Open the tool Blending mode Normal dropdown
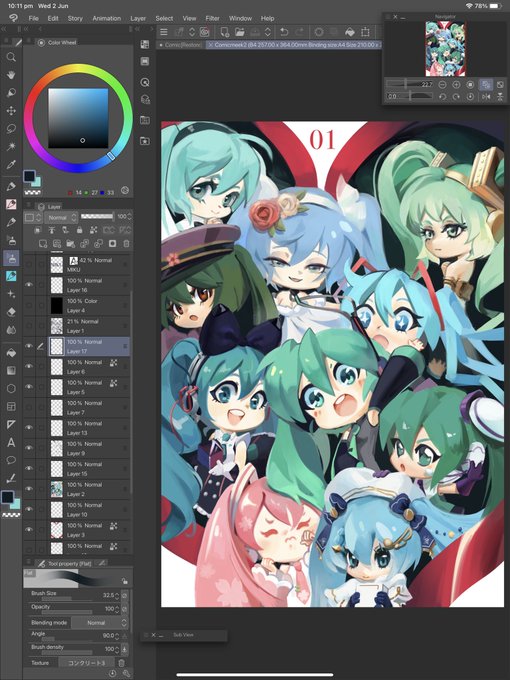 (99, 623)
